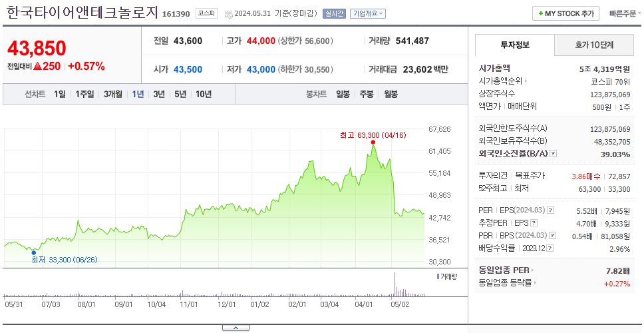Screen dimensions: 644x333
Task: Click the purple 거래량 legend marker
Action: tap(438, 276)
